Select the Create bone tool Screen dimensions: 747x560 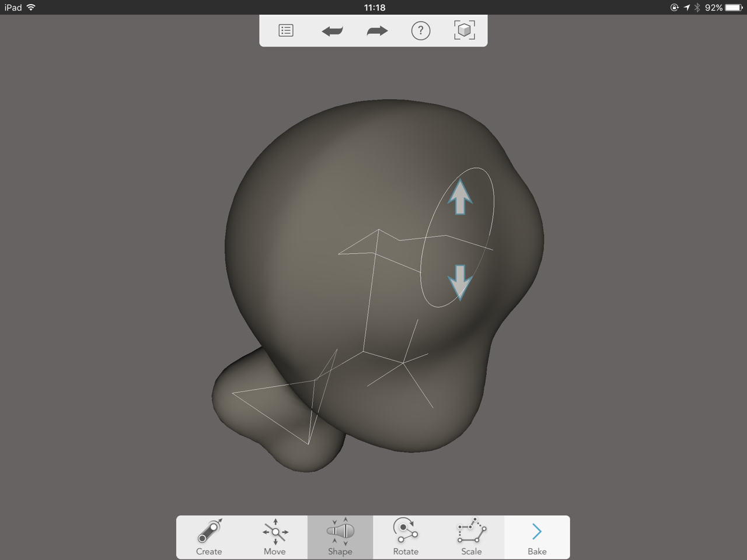209,537
